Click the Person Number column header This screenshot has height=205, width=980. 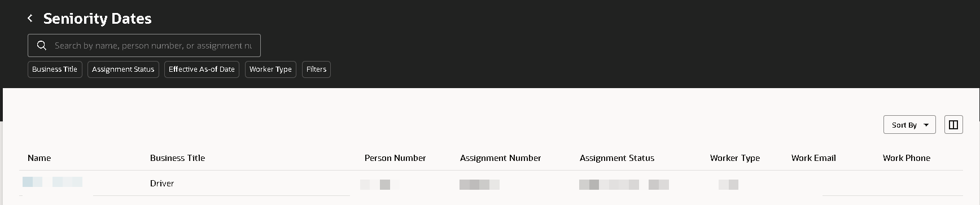tap(395, 158)
